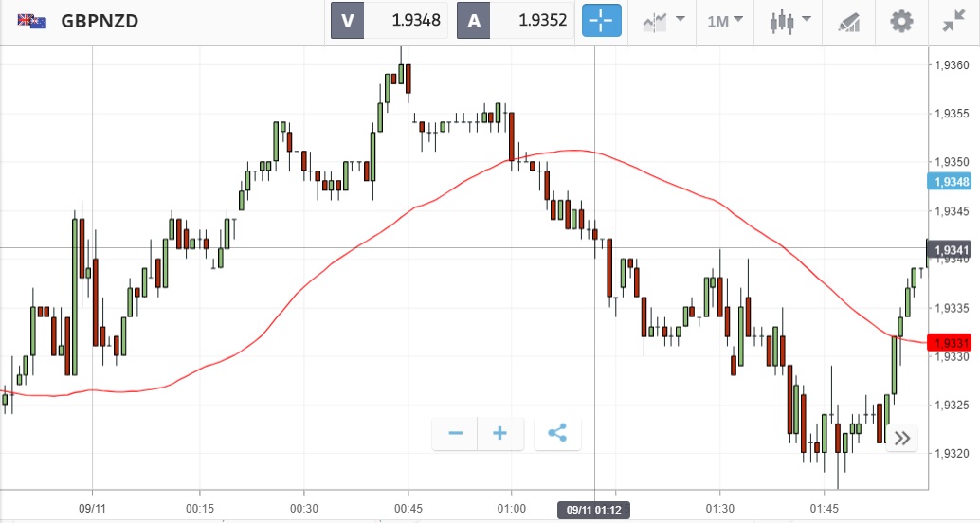This screenshot has width=980, height=523.
Task: Expand the 1M timeframe selector
Action: pyautogui.click(x=725, y=21)
